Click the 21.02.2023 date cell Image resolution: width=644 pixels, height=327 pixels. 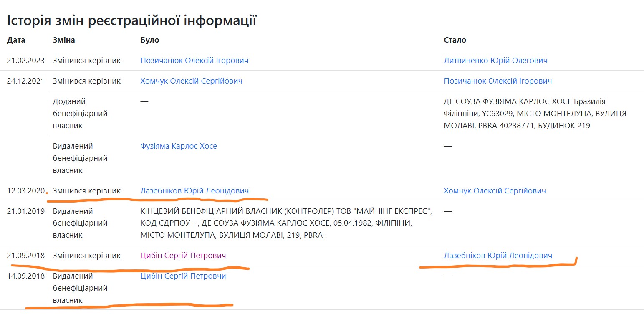click(x=25, y=61)
